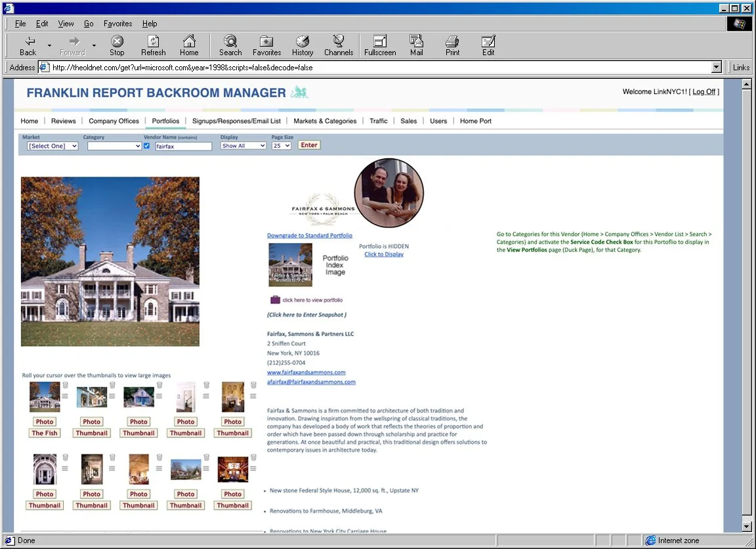Viewport: 756px width, 549px height.
Task: Open the browser Search toolbar icon
Action: click(x=230, y=46)
